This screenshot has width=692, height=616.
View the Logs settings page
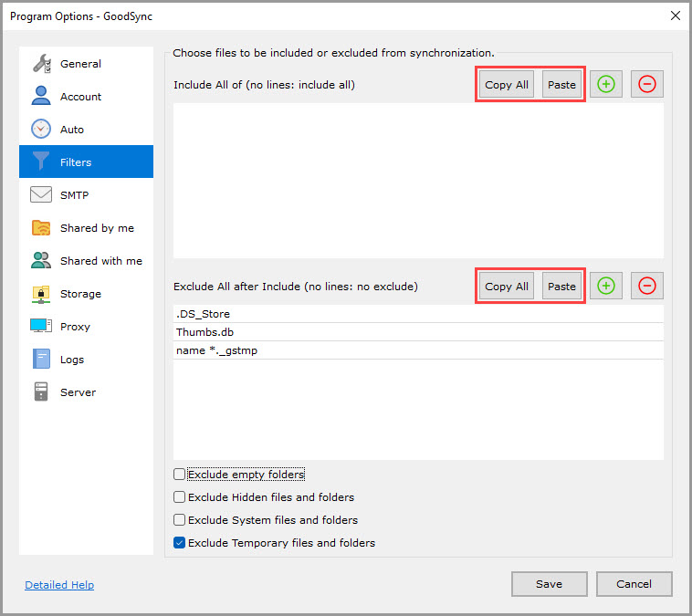coord(86,360)
